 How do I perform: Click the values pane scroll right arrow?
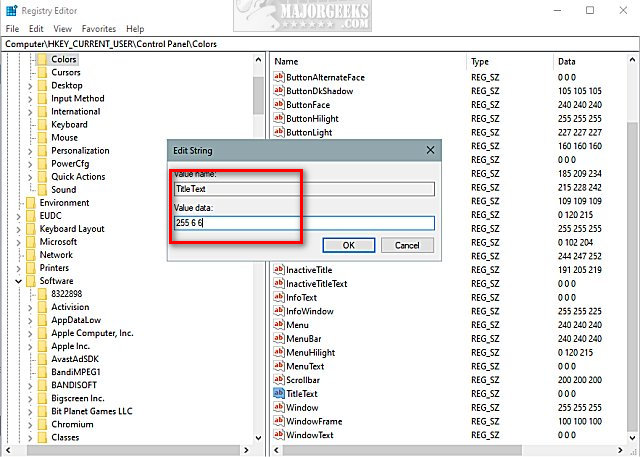(620, 450)
